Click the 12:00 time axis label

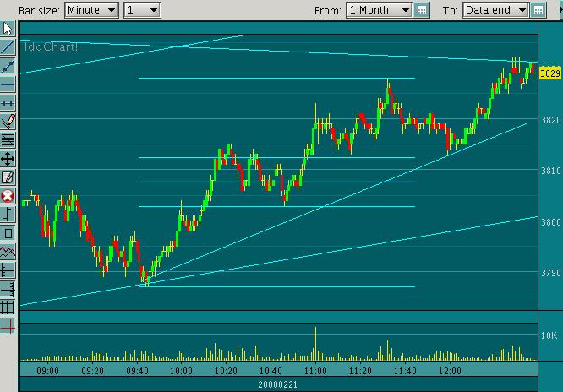click(x=450, y=371)
